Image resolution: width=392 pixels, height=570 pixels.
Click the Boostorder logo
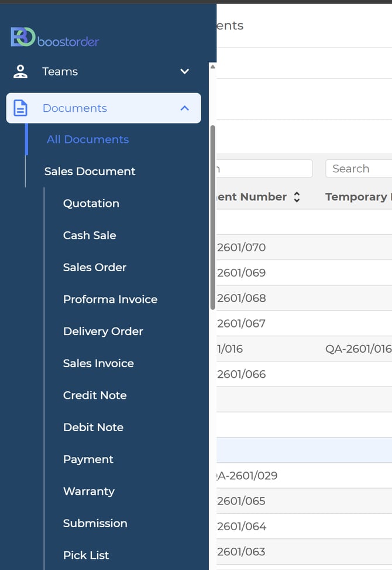(x=54, y=37)
